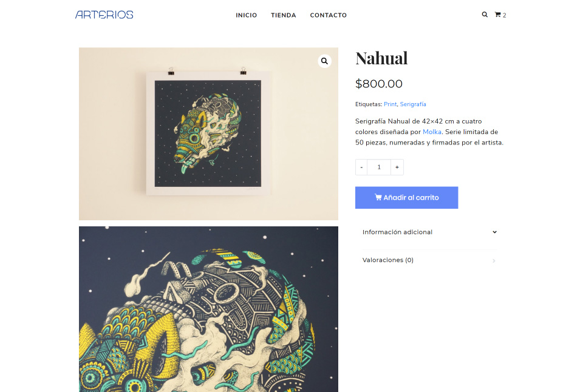This screenshot has height=392, width=583.
Task: Follow the Molka artist link
Action: pyautogui.click(x=432, y=132)
